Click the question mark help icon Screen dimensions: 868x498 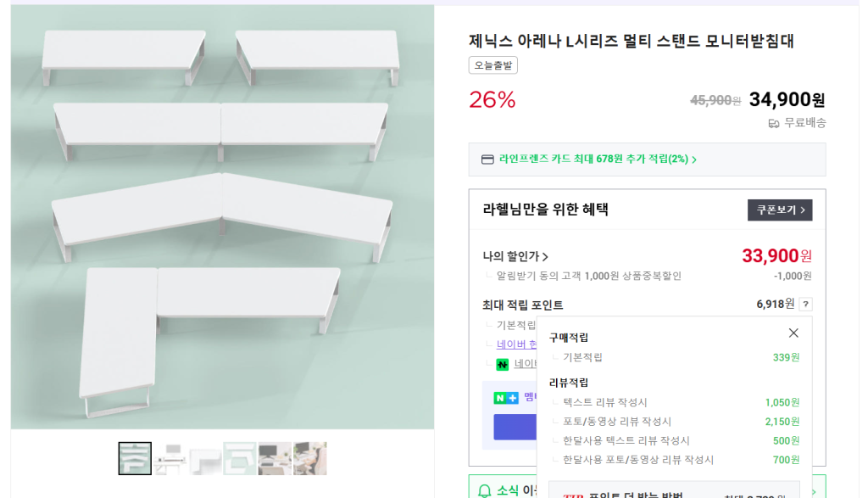tap(805, 305)
